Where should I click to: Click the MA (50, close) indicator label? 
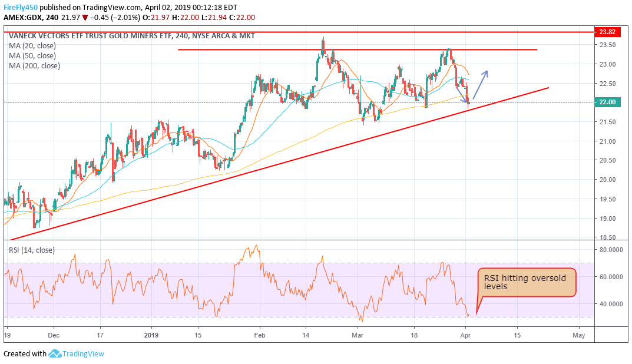32,56
